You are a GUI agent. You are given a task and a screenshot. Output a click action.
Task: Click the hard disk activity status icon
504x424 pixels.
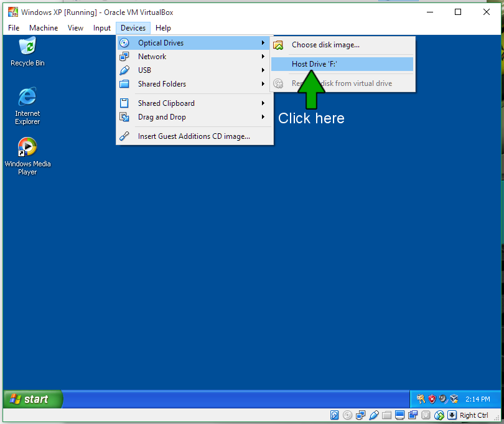click(334, 415)
